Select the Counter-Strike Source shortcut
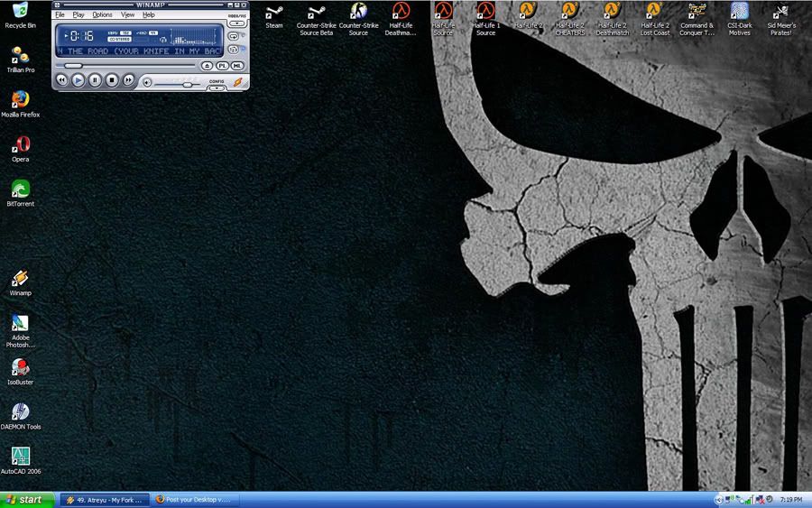This screenshot has height=508, width=812. pyautogui.click(x=358, y=19)
